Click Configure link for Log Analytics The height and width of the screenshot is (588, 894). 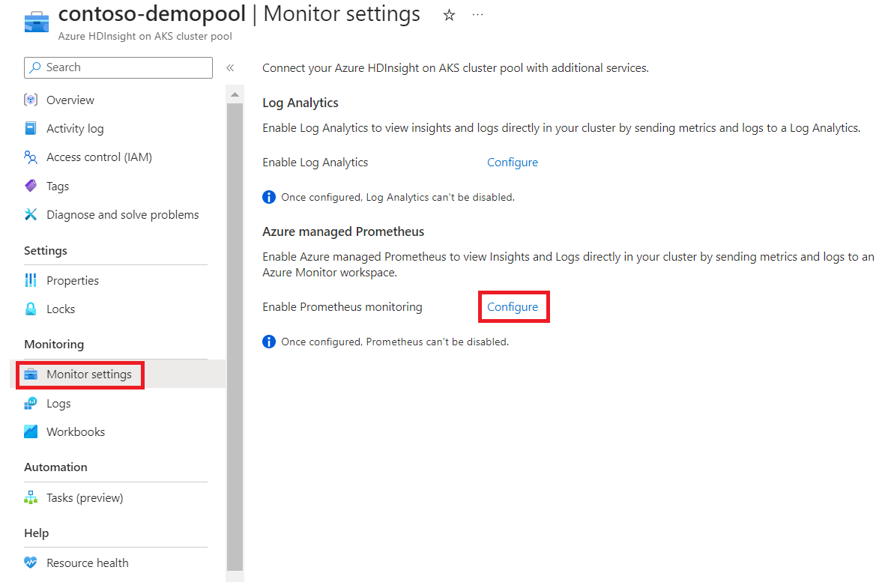coord(512,163)
